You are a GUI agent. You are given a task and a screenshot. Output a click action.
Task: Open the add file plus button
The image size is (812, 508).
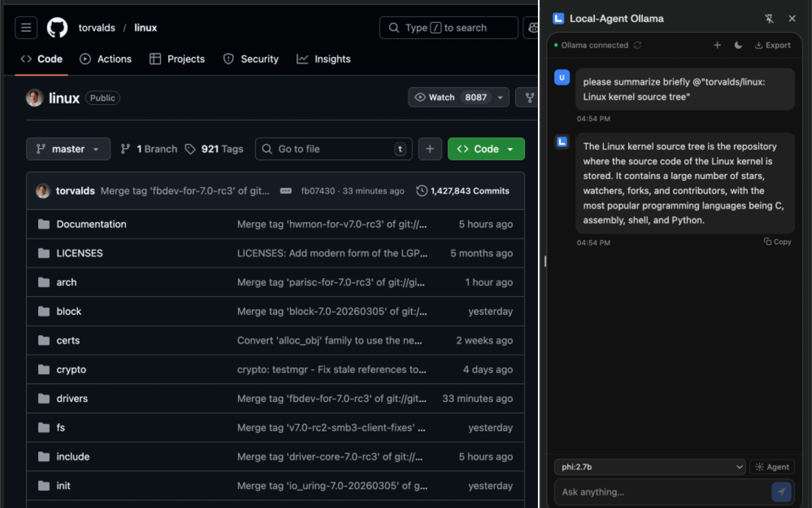coord(429,149)
